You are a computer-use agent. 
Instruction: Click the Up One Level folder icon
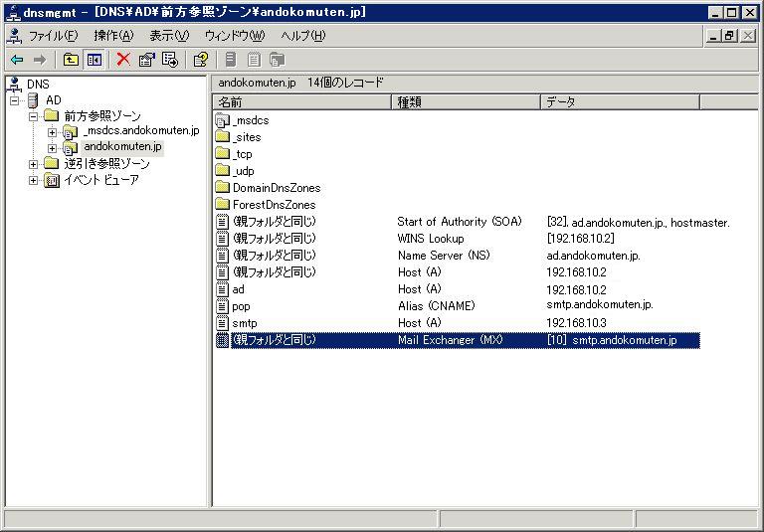pyautogui.click(x=71, y=60)
